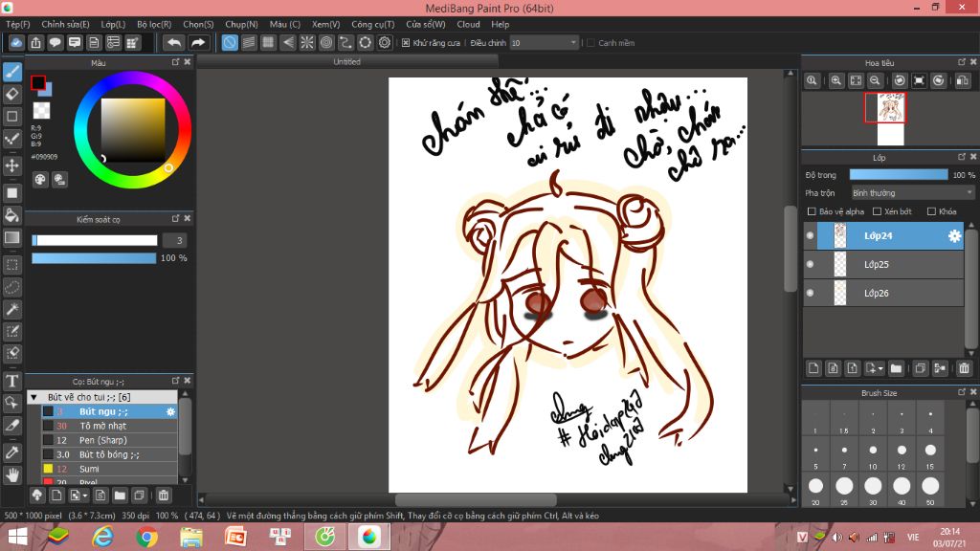Screen dimensions: 980x551
Task: Open Lớp24 layer settings gear
Action: [954, 235]
